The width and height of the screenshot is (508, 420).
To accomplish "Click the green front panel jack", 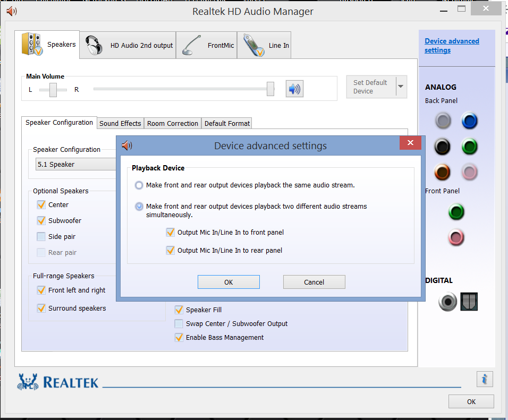I will [456, 212].
